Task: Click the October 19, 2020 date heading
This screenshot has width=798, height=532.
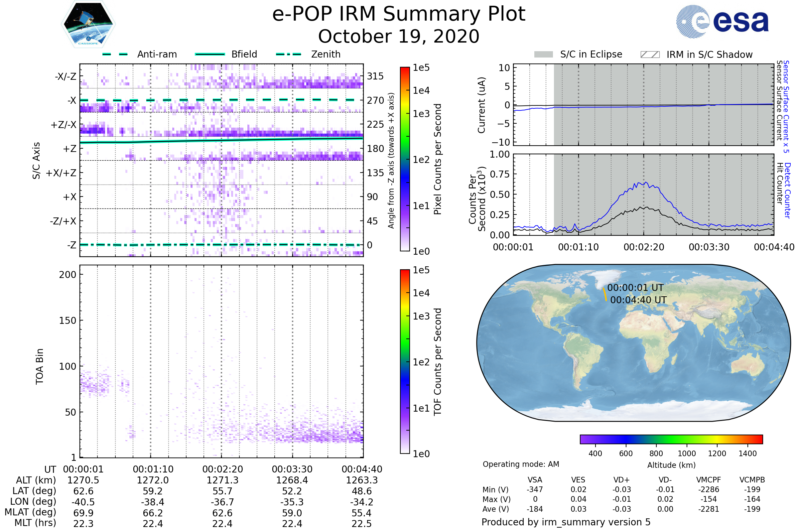Action: 399,36
